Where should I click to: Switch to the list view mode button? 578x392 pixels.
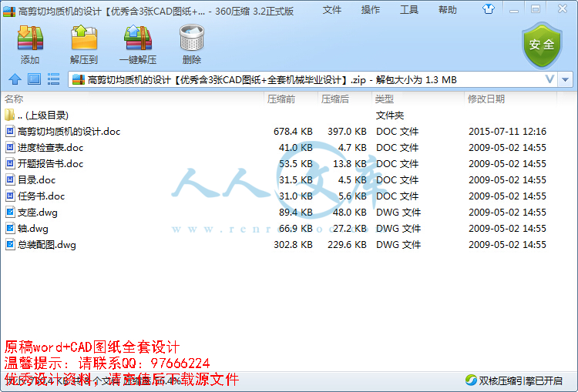(x=53, y=79)
